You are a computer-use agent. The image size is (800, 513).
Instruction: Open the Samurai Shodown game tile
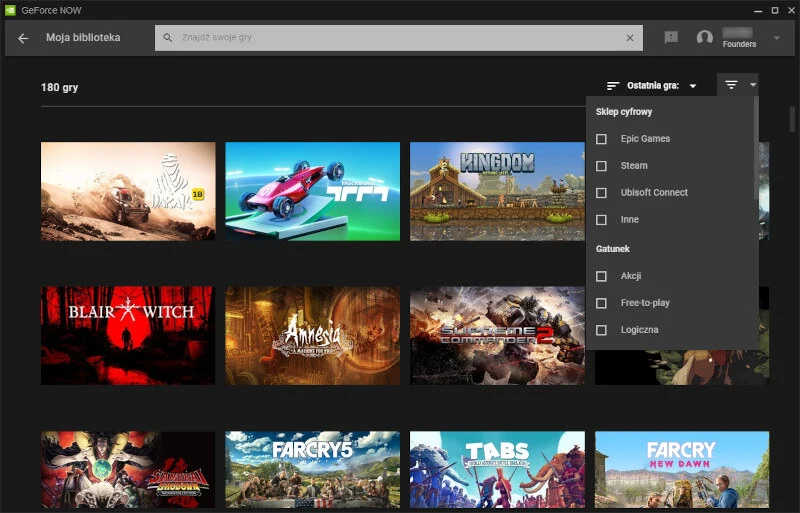[x=128, y=470]
